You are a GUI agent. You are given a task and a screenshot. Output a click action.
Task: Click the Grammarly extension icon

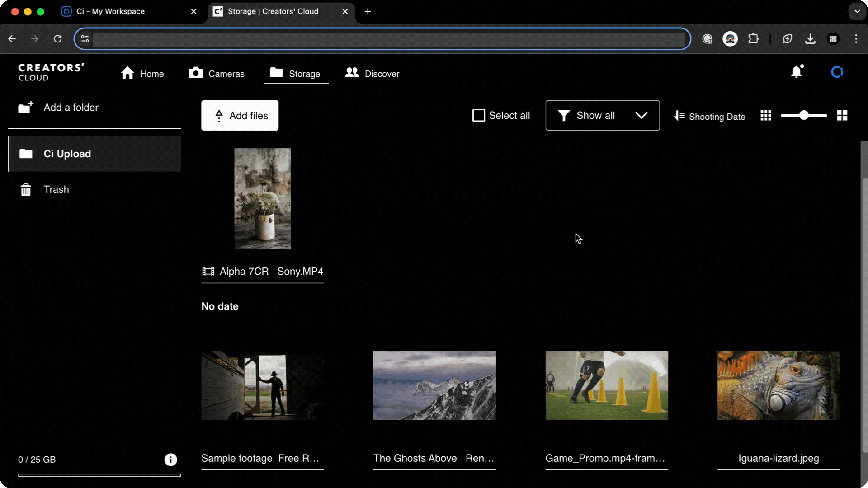(x=708, y=39)
